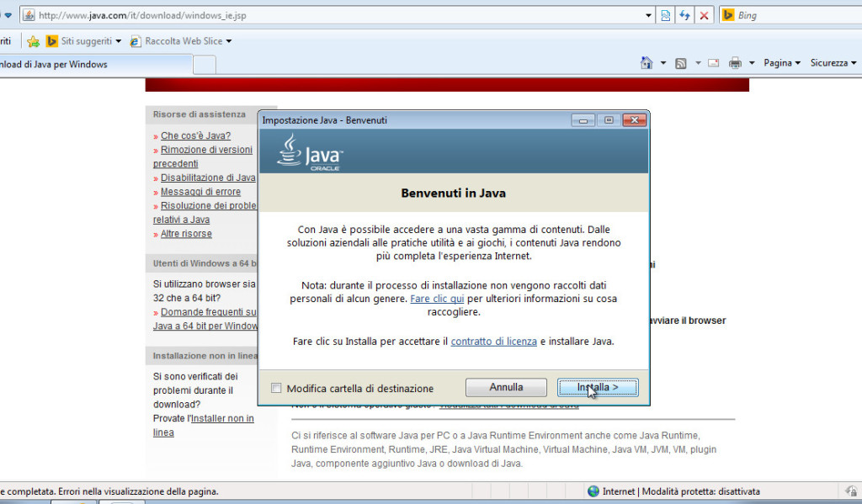The height and width of the screenshot is (504, 862).
Task: Expand the RSS feeds dropdown arrow
Action: click(698, 63)
